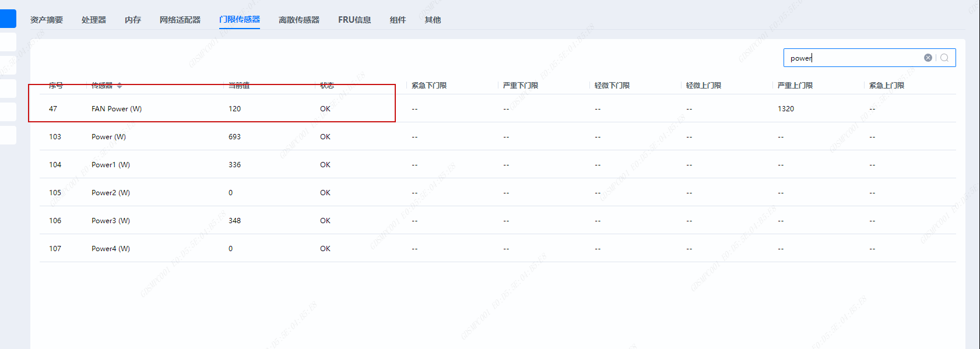Clear the power search text

click(x=928, y=58)
